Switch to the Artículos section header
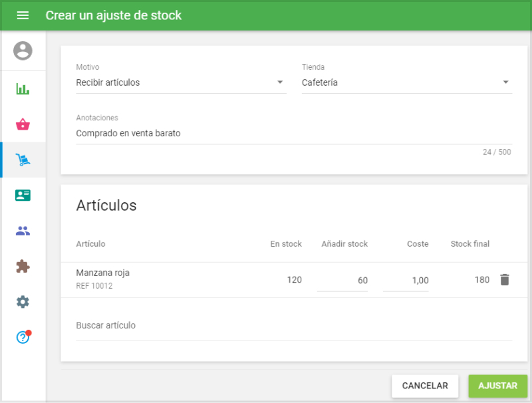This screenshot has width=532, height=403. pyautogui.click(x=106, y=205)
